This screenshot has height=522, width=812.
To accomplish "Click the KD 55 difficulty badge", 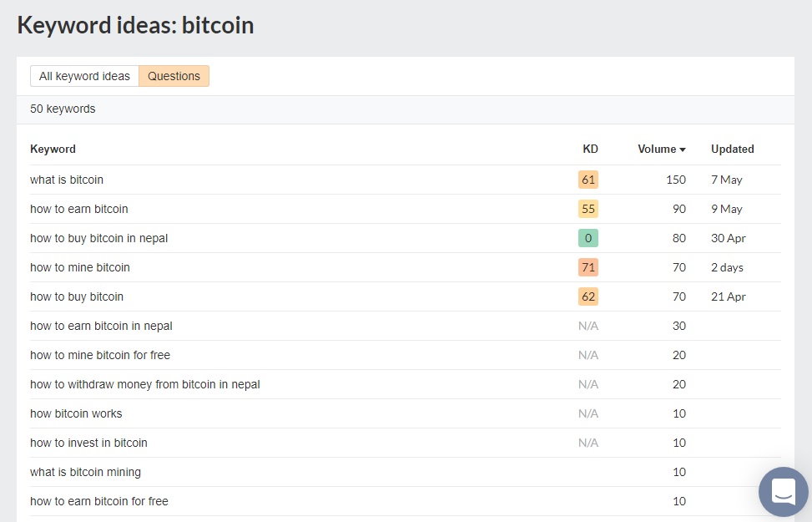I will click(588, 209).
